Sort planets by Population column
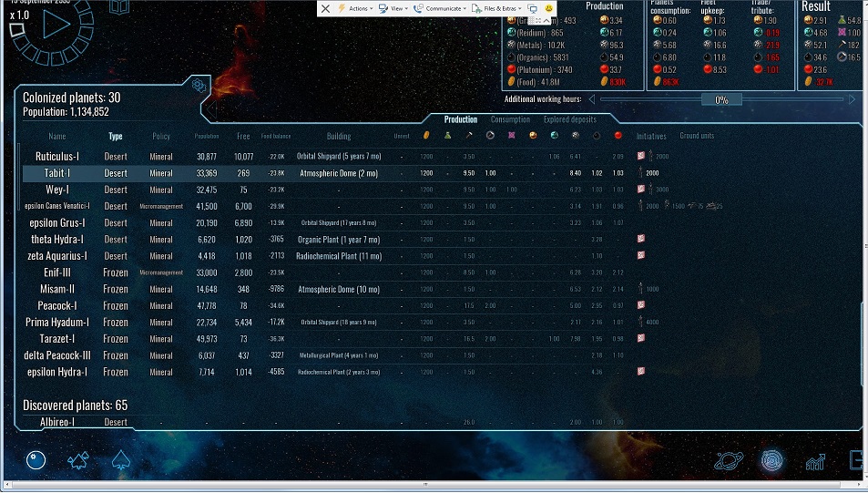This screenshot has width=868, height=493. coord(207,136)
